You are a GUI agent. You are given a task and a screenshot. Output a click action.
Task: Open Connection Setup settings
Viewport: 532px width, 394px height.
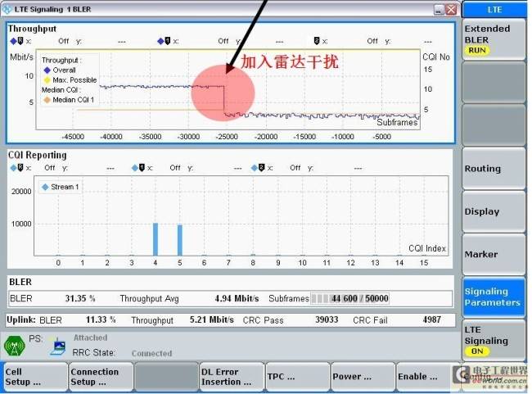coord(101,377)
